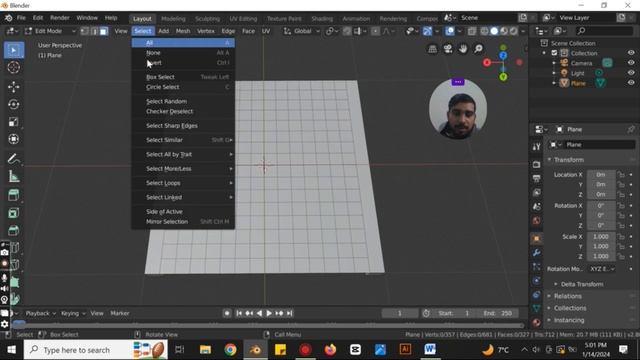The width and height of the screenshot is (640, 360).
Task: Pick the Measure tool
Action: [14, 176]
